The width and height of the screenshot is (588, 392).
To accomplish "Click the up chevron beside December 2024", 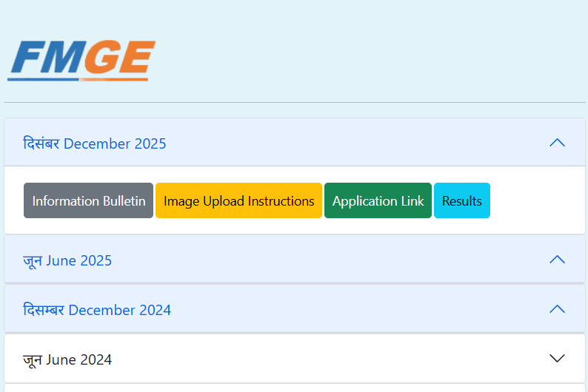I will click(x=557, y=309).
